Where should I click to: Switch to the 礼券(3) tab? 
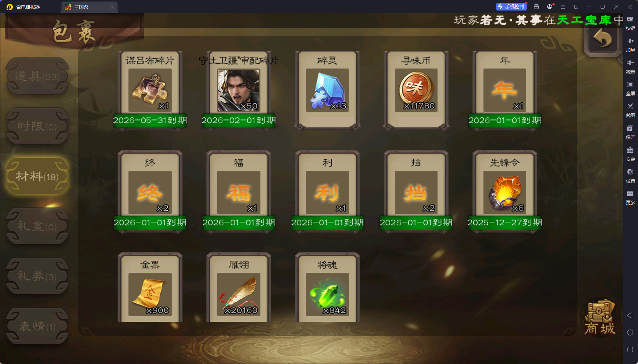(x=37, y=276)
